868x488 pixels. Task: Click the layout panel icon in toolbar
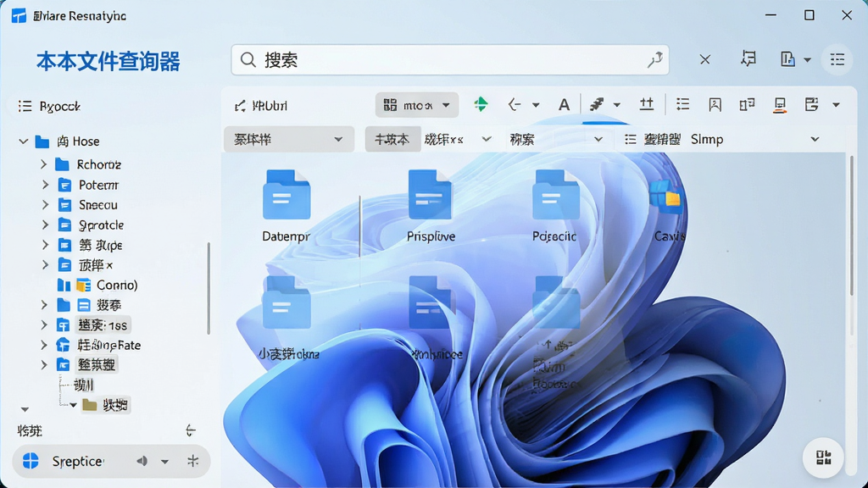[x=811, y=104]
